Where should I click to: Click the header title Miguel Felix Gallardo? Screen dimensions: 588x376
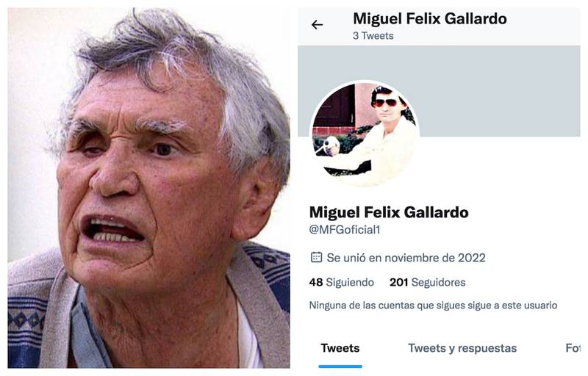tap(430, 18)
